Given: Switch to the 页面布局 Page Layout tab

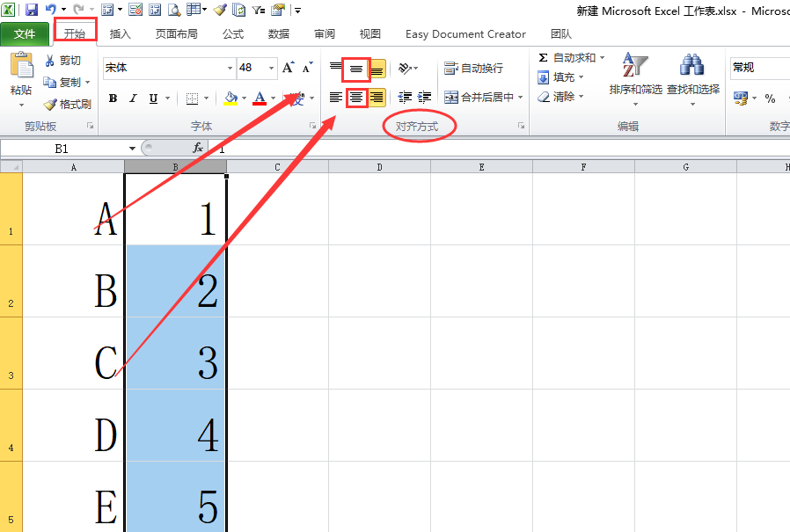Looking at the screenshot, I should [x=176, y=33].
